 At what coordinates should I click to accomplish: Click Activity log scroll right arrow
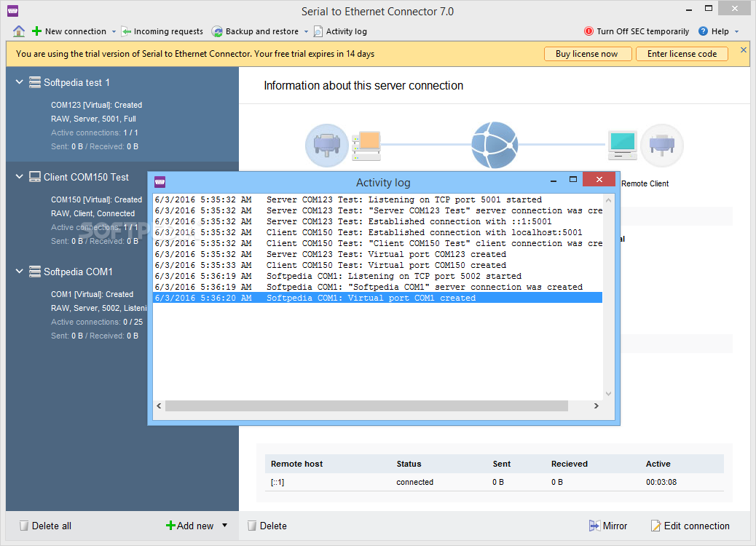596,405
